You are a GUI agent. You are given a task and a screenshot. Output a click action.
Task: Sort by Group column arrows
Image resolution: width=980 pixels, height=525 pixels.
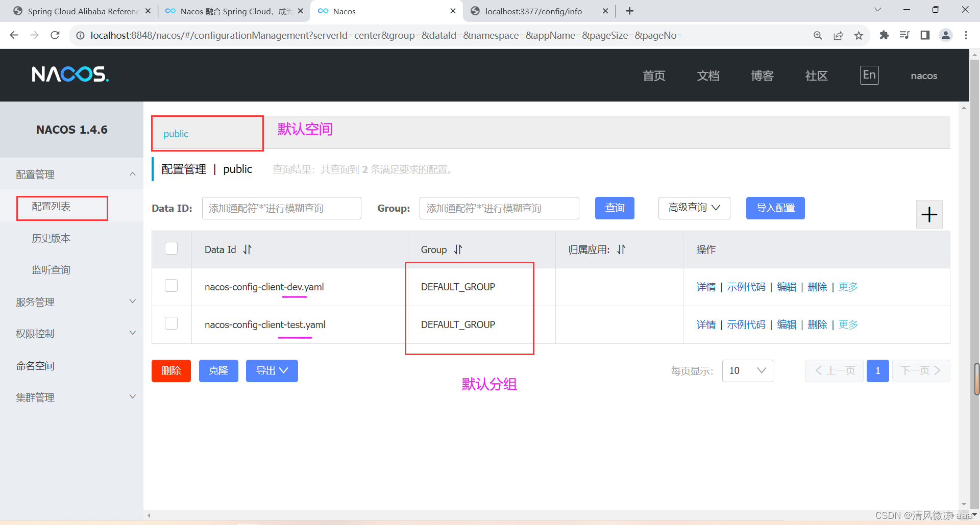(x=458, y=249)
